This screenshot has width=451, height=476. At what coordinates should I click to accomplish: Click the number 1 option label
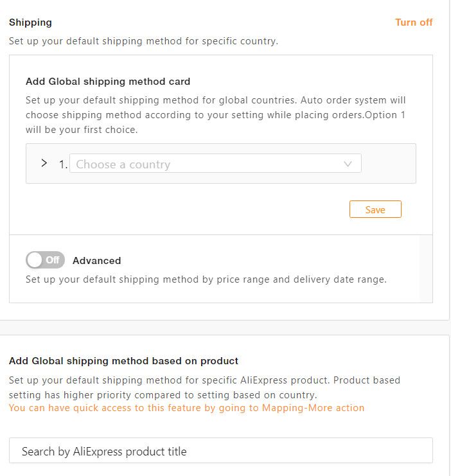pyautogui.click(x=62, y=164)
